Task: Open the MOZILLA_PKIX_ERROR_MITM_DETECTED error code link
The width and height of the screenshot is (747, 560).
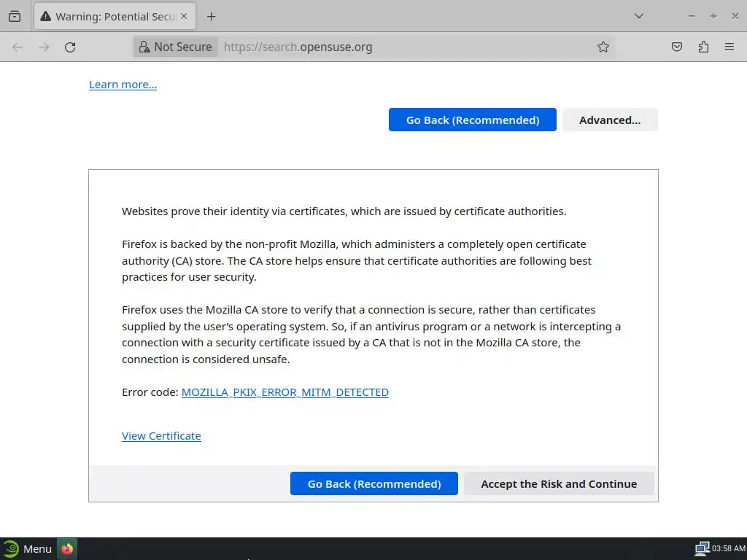Action: pyautogui.click(x=285, y=392)
